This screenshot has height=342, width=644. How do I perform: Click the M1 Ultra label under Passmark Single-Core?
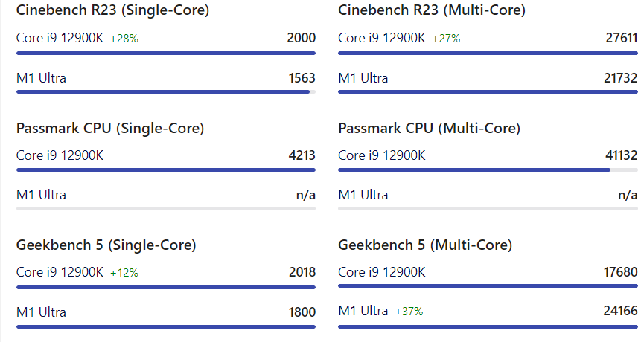pos(41,195)
